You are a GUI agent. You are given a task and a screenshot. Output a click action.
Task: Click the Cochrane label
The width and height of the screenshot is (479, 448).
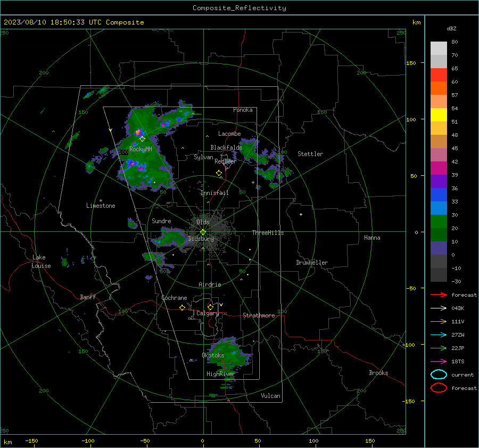pyautogui.click(x=174, y=298)
